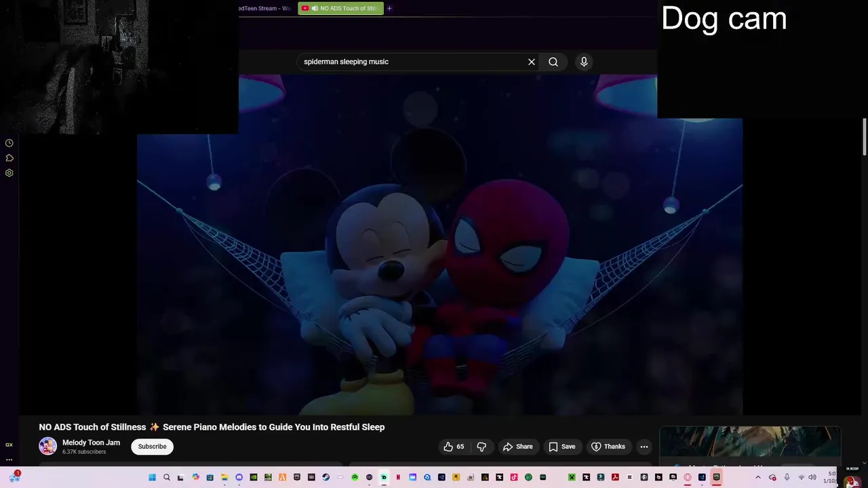This screenshot has height=488, width=868.
Task: Start voice search with microphone icon
Action: click(584, 62)
